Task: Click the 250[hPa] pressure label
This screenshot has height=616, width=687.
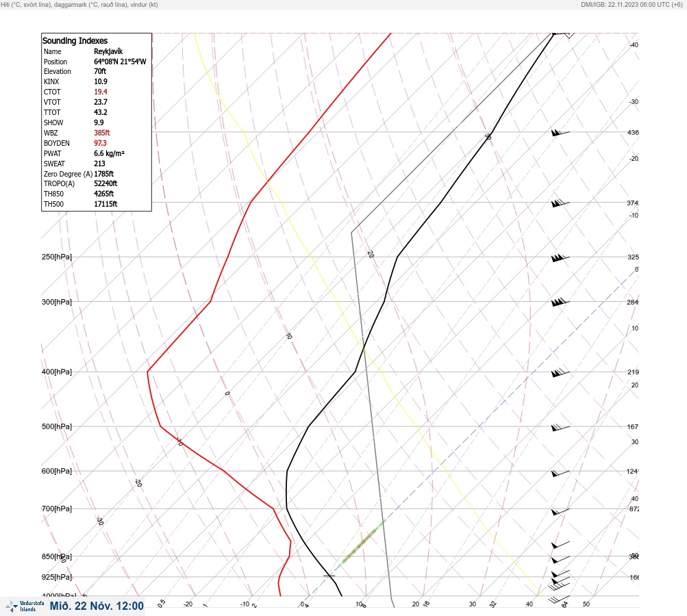Action: 57,257
